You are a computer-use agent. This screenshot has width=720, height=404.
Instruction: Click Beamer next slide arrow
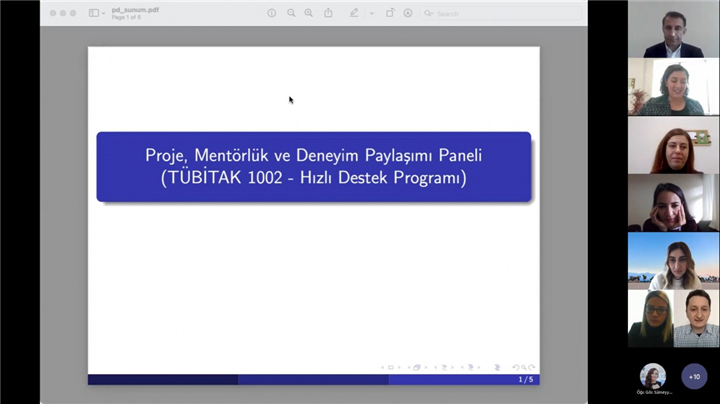coord(399,367)
